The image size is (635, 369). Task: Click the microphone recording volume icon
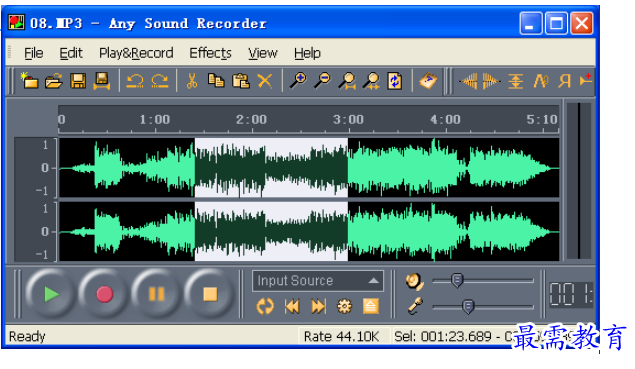point(416,306)
